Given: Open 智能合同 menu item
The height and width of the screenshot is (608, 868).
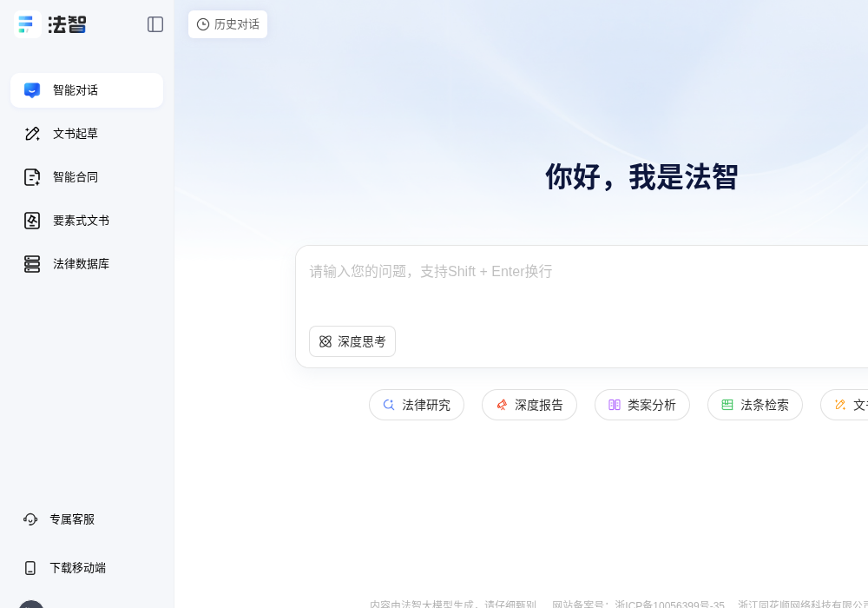Looking at the screenshot, I should click(x=86, y=177).
